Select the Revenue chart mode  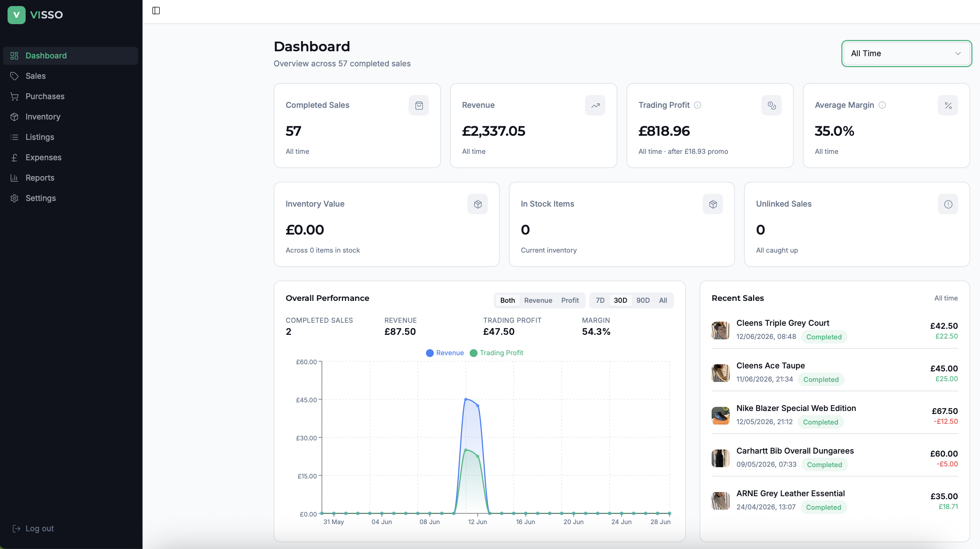[x=538, y=300]
